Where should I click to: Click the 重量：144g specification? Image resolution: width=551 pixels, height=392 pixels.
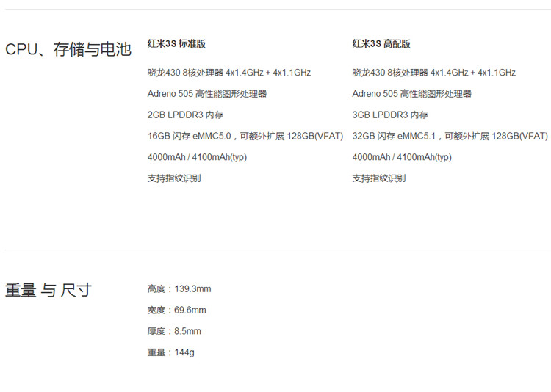pyautogui.click(x=171, y=353)
